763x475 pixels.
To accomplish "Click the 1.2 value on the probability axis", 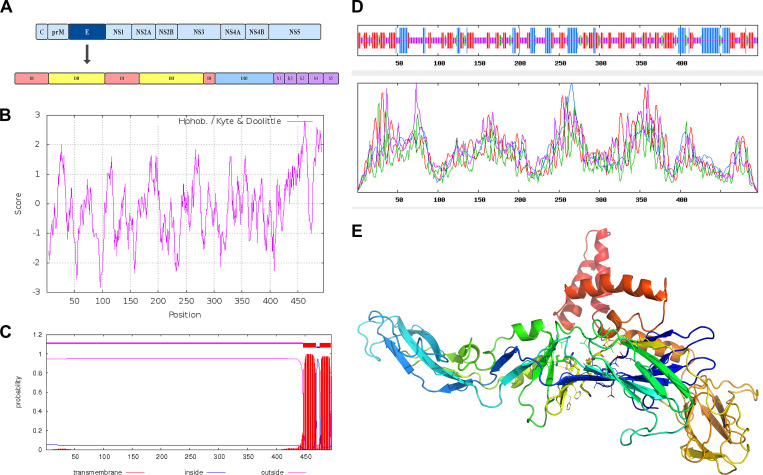I will coord(37,335).
